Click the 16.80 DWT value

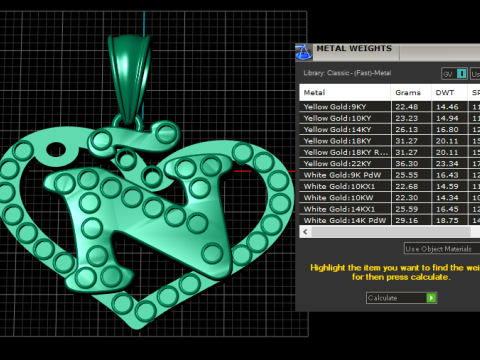coord(447,129)
